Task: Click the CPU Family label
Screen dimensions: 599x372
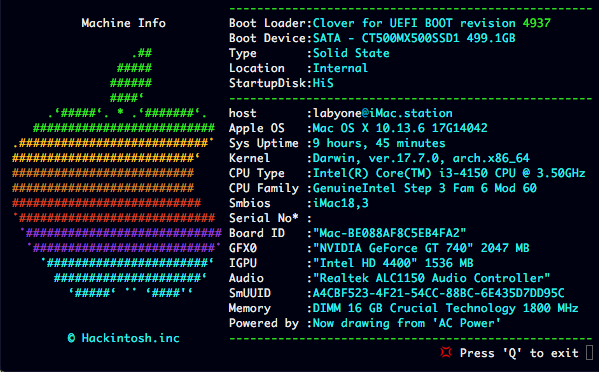Action: point(264,188)
